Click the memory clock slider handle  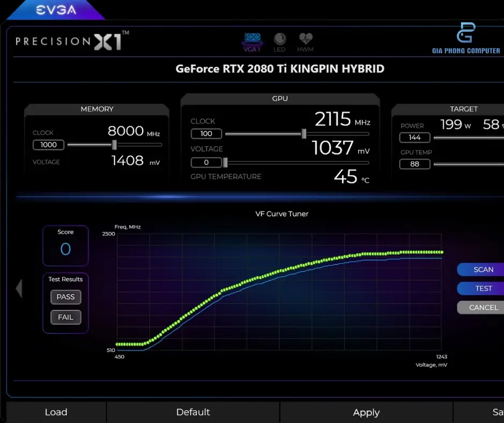[114, 144]
